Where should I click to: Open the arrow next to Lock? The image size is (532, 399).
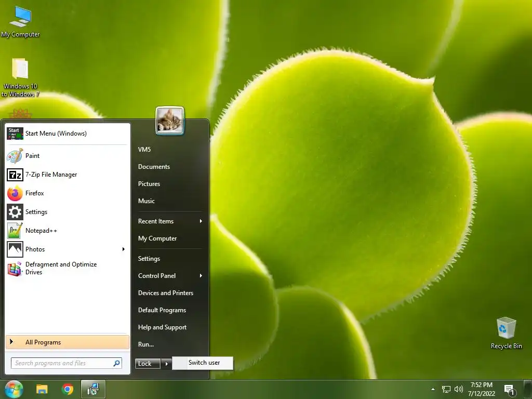[166, 364]
